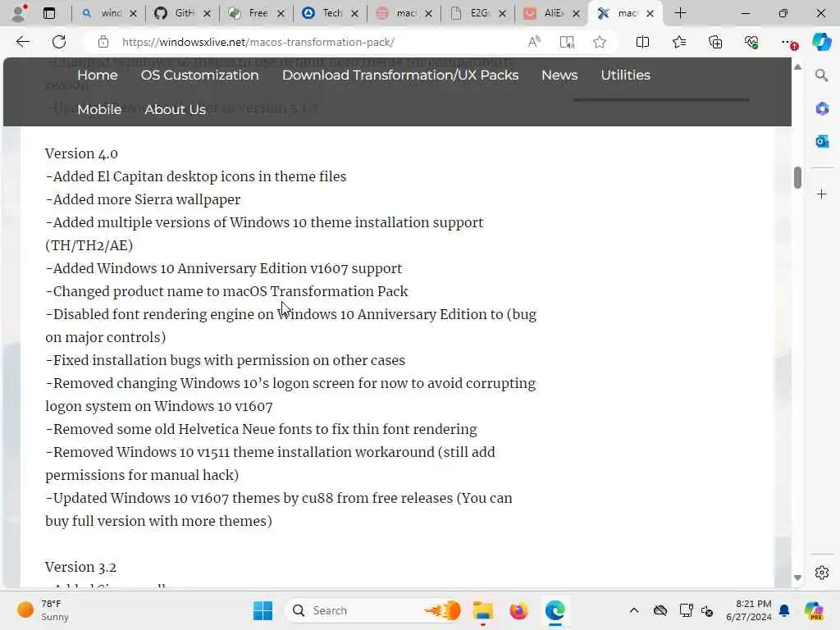Viewport: 840px width, 630px height.
Task: Open display tray icon in taskbar
Action: point(687,610)
